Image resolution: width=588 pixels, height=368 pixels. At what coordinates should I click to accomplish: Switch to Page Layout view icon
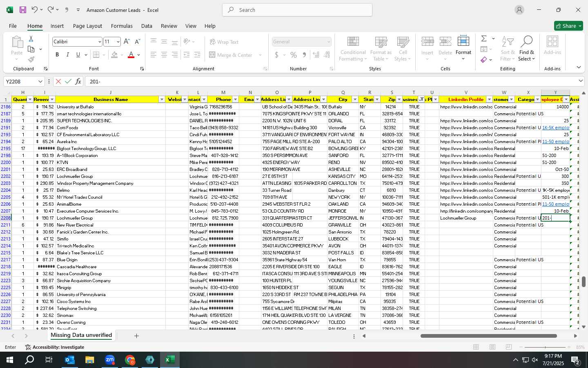click(x=492, y=347)
